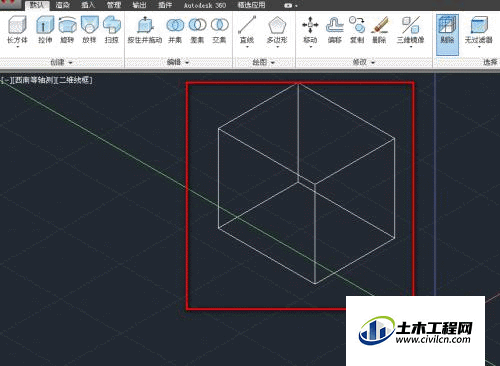This screenshot has width=500, height=366.
Task: Open the 多边形 dropdown arrow
Action: tap(277, 47)
